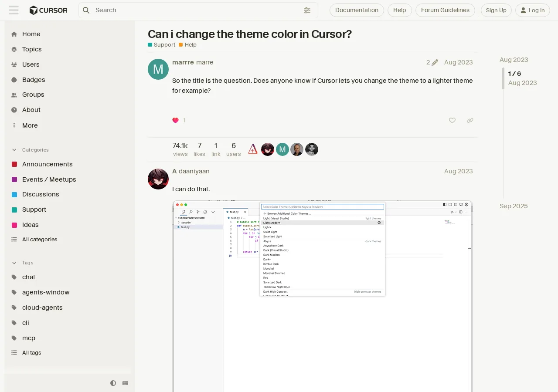
Task: Click the 7 likes count
Action: click(199, 149)
